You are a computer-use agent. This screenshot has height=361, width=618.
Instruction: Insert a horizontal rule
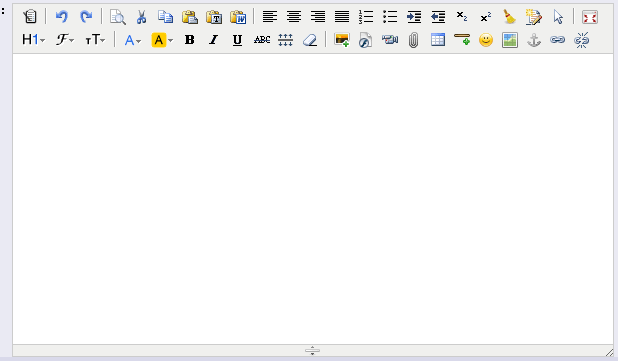(x=462, y=40)
